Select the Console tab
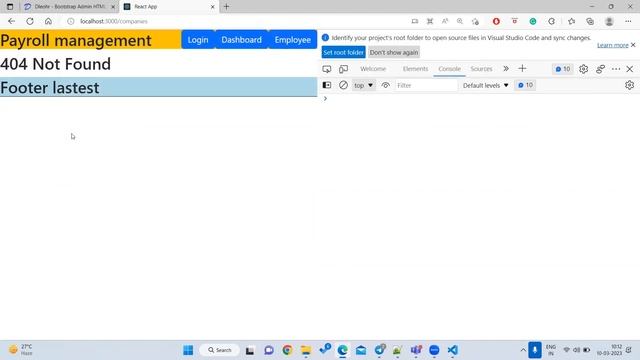The image size is (640, 360). coord(449,69)
